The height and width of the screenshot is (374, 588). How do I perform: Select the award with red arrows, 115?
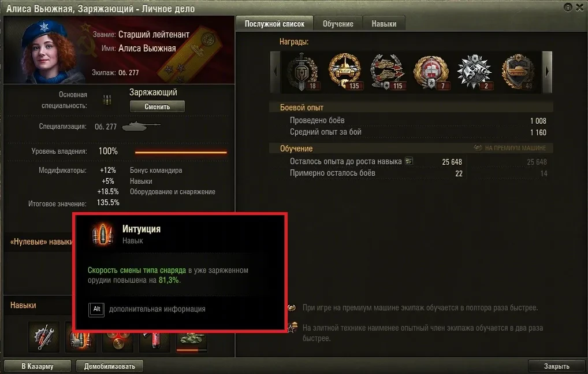pyautogui.click(x=388, y=72)
